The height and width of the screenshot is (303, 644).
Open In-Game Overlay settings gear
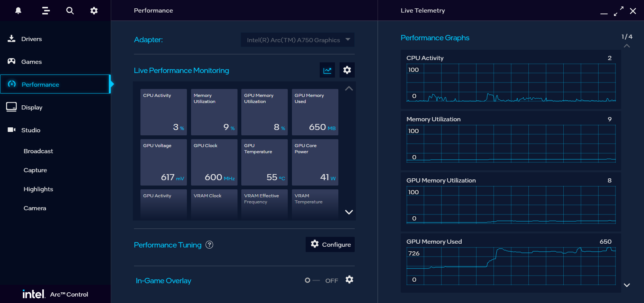[x=349, y=280]
